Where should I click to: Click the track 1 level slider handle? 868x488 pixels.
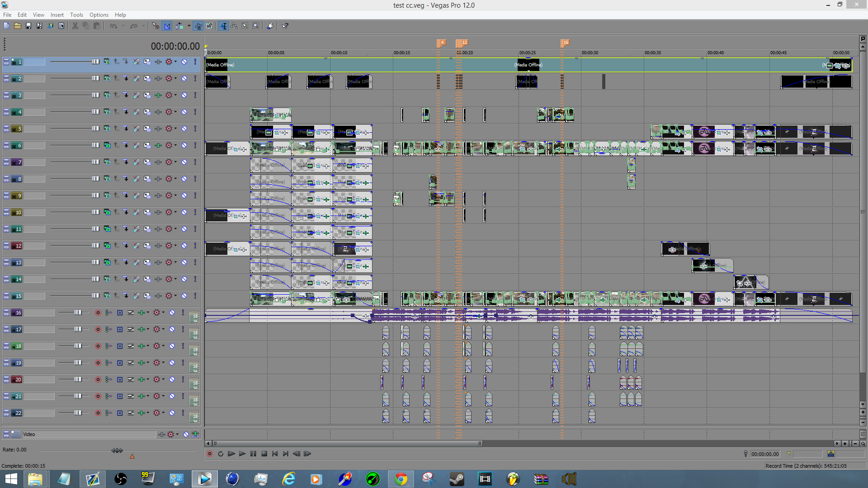pos(95,61)
